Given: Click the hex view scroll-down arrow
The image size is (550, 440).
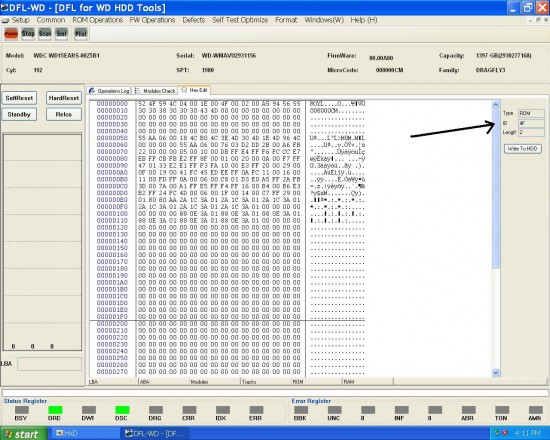Looking at the screenshot, I should click(496, 373).
